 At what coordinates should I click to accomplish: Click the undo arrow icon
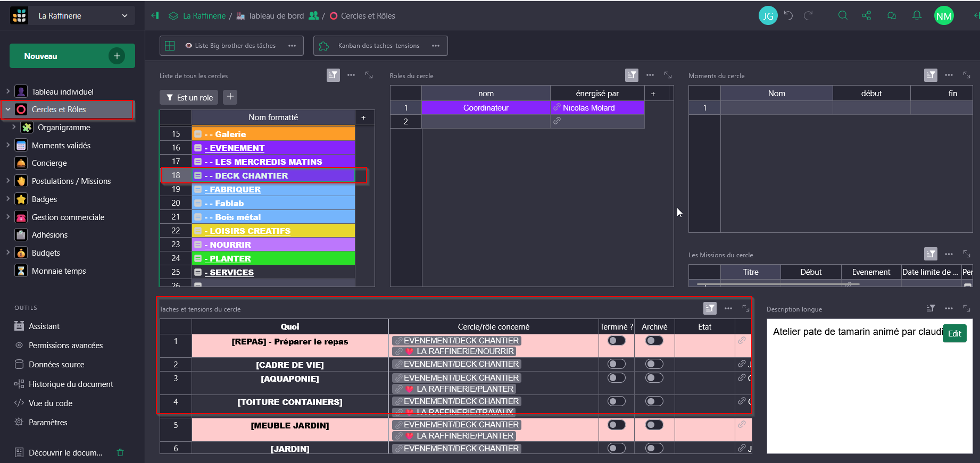pos(788,16)
